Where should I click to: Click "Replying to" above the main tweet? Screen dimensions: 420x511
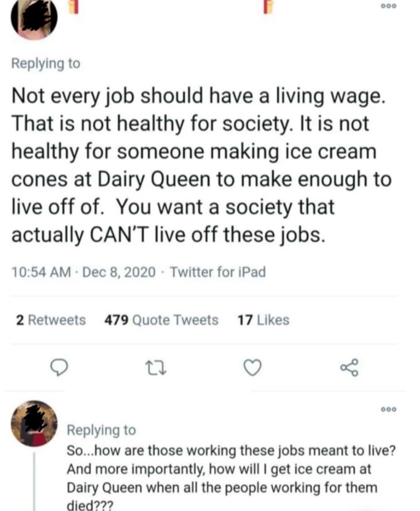[46, 63]
